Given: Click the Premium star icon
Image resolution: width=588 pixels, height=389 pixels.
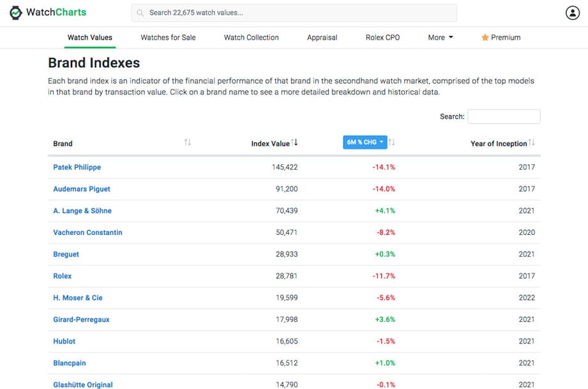Looking at the screenshot, I should pyautogui.click(x=485, y=38).
